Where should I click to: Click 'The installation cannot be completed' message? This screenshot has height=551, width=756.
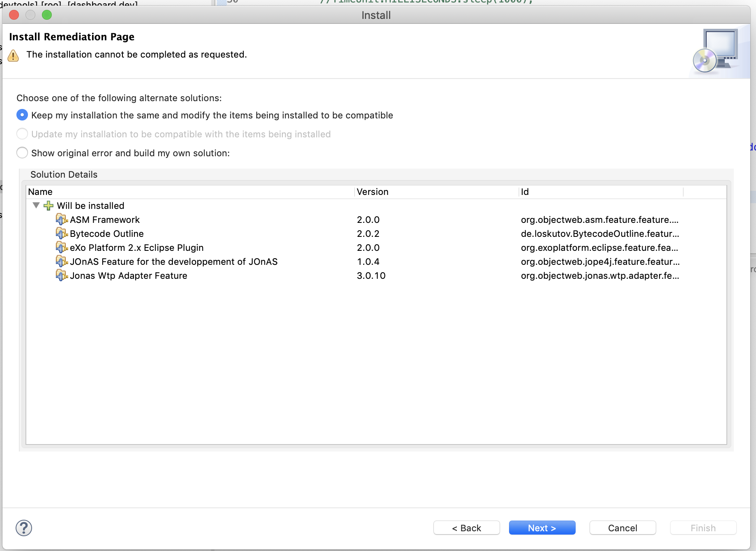coord(136,54)
